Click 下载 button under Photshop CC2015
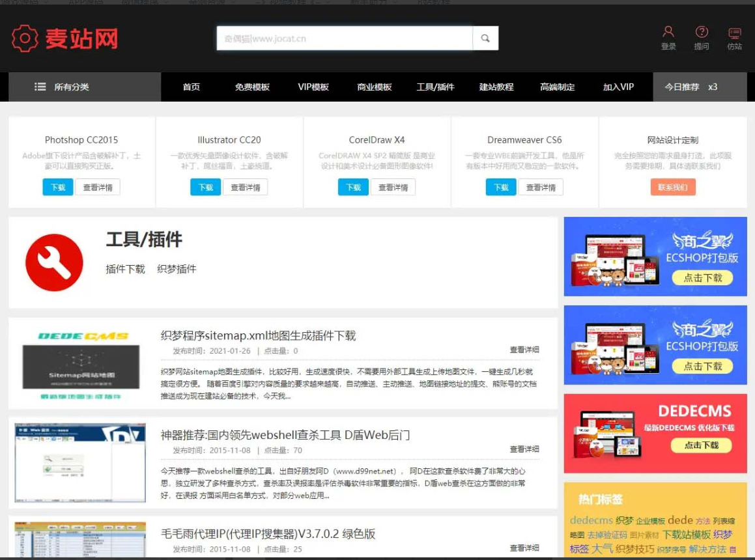Image resolution: width=755 pixels, height=560 pixels. tap(58, 188)
